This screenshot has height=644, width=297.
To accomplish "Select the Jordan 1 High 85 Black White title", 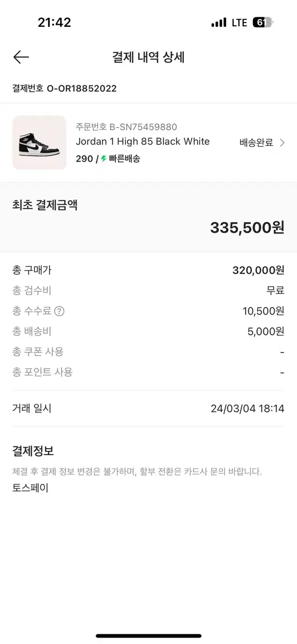I will coord(143,142).
